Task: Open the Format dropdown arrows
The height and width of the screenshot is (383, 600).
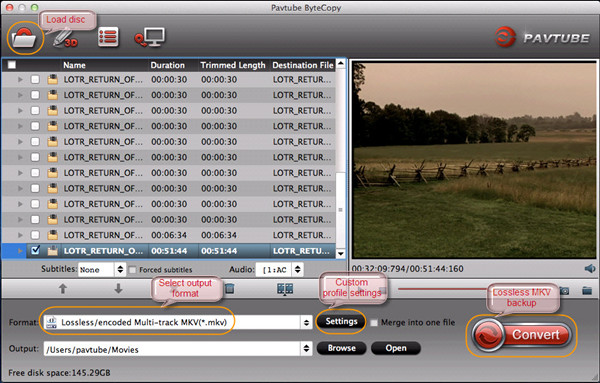Action: (x=306, y=323)
